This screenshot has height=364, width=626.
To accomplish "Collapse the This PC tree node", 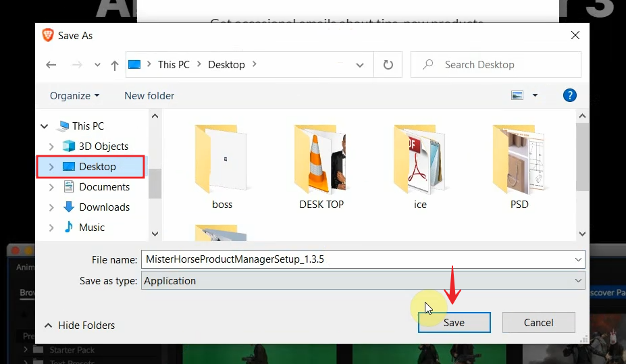I will [45, 126].
